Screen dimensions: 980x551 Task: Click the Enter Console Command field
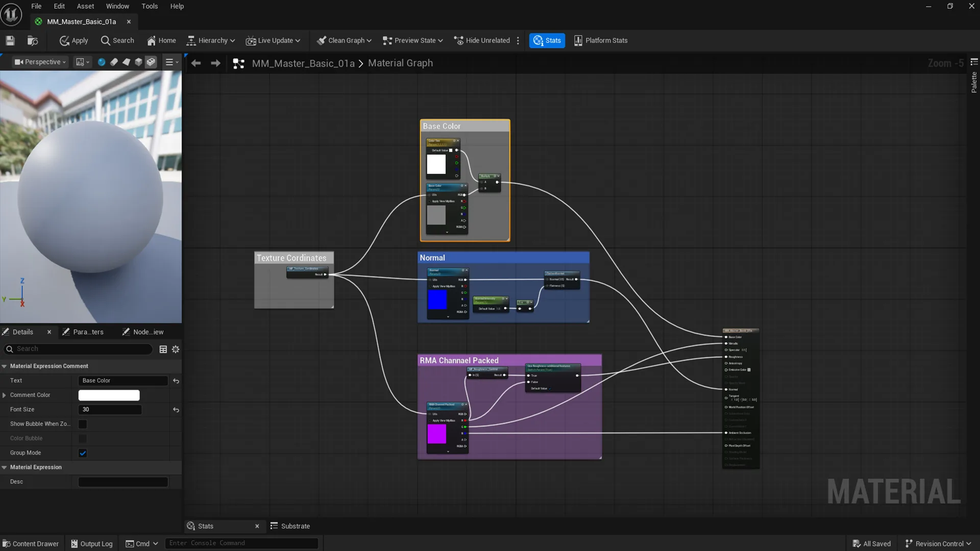pos(241,543)
